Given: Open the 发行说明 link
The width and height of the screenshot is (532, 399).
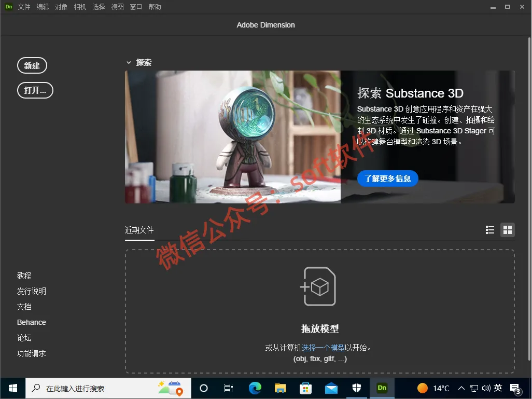Looking at the screenshot, I should [32, 292].
